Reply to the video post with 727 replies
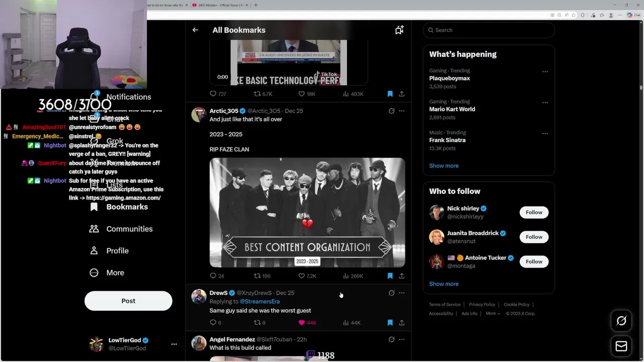Image resolution: width=644 pixels, height=362 pixels. tap(218, 94)
